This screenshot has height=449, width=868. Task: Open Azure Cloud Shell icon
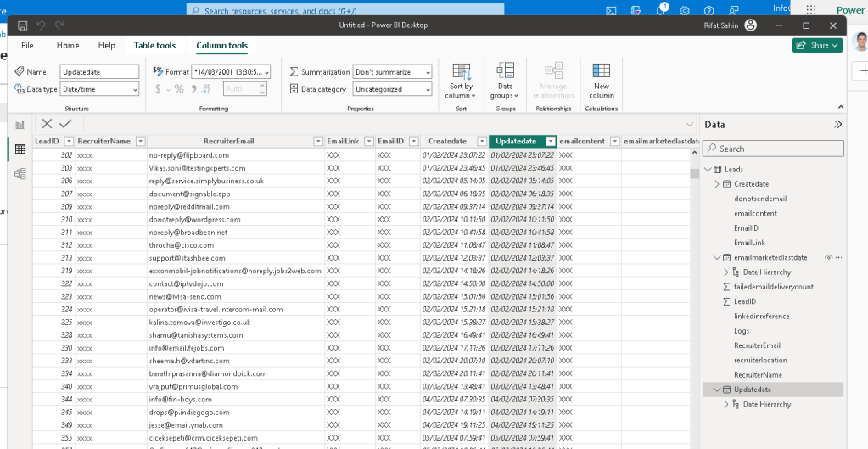point(612,10)
